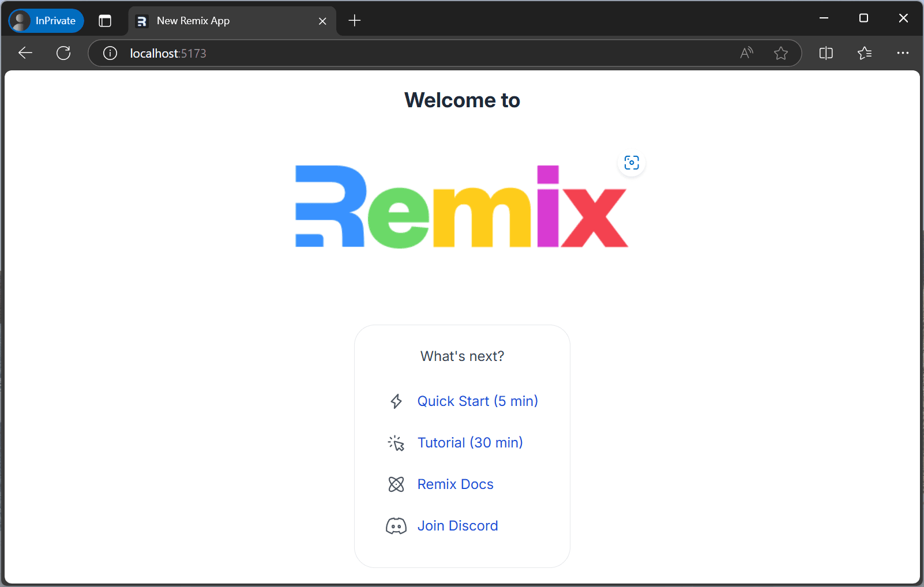Open the Favorites list
The width and height of the screenshot is (924, 587).
865,53
